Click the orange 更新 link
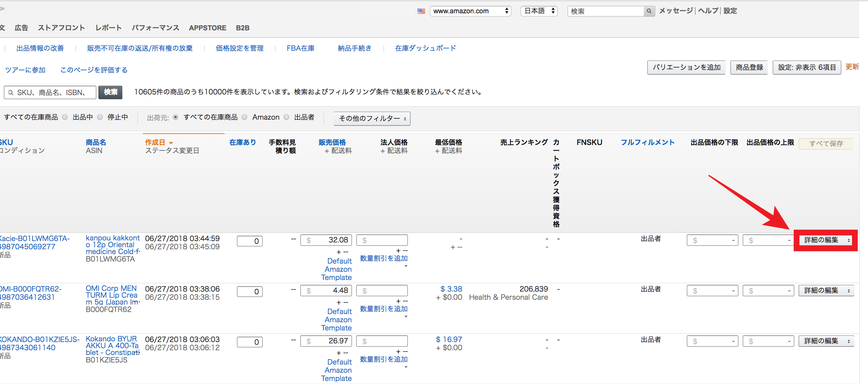Image resolution: width=868 pixels, height=384 pixels. tap(852, 67)
